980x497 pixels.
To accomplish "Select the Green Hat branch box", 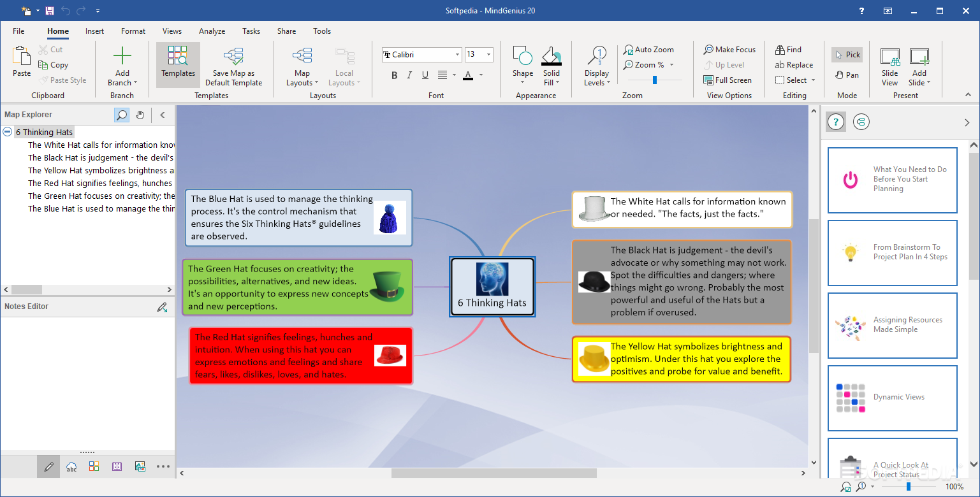I will tap(298, 287).
